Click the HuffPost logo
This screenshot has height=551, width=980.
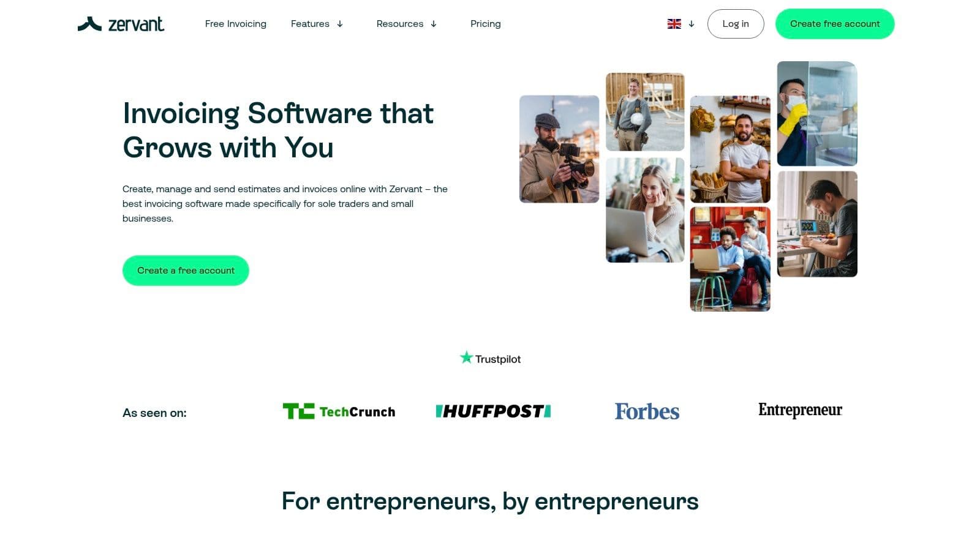click(x=493, y=411)
